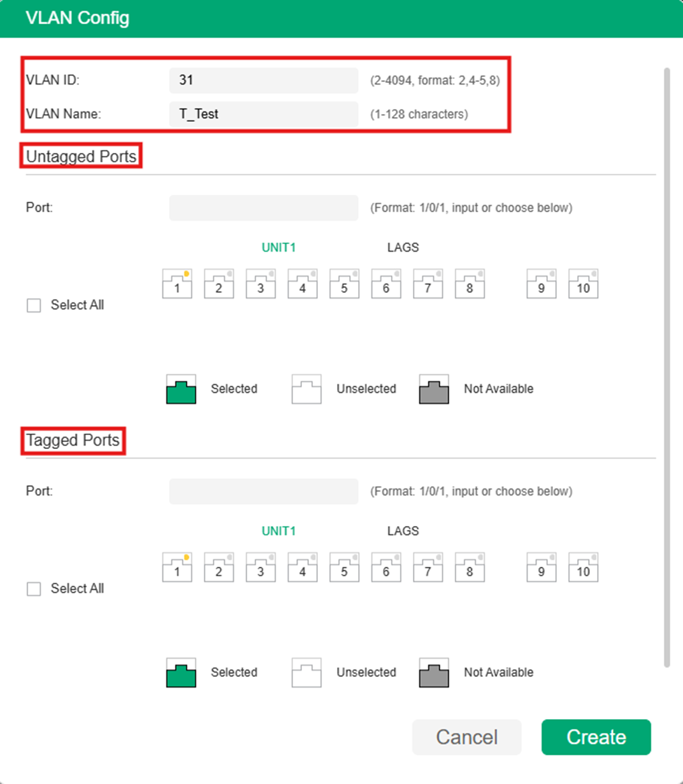
Task: Select LAG 10 under Tagged Ports
Action: (582, 568)
